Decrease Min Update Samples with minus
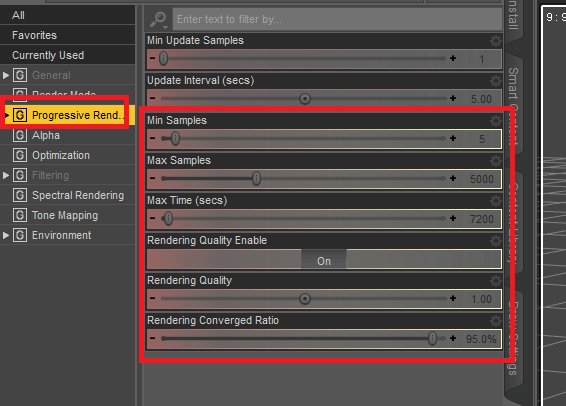 click(x=153, y=58)
